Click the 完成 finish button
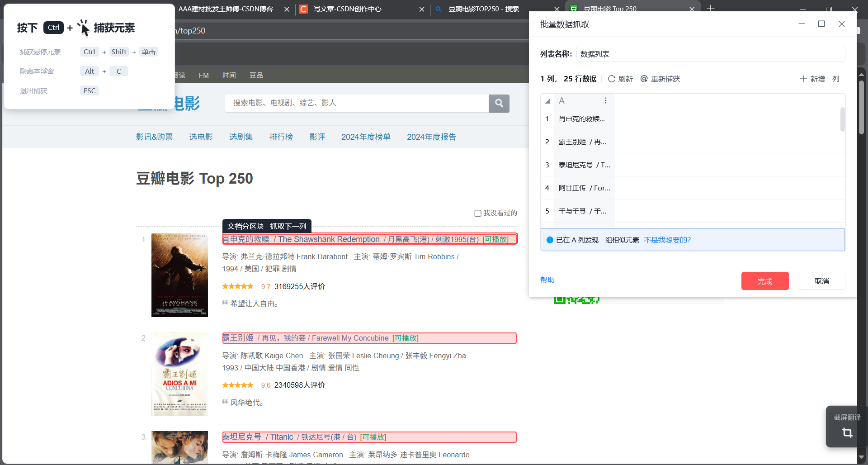Viewport: 868px width, 465px height. click(x=765, y=281)
